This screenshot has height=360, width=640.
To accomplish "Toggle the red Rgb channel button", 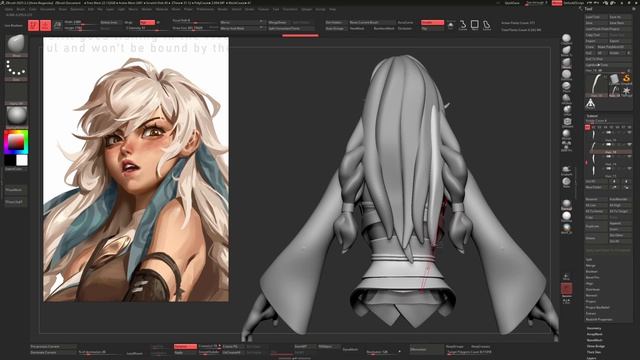I will click(147, 22).
